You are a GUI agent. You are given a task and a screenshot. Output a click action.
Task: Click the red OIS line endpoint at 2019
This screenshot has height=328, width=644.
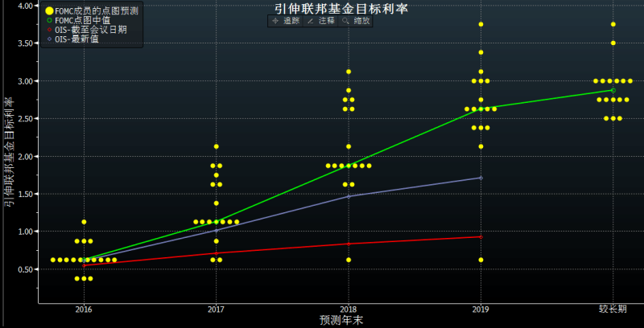pyautogui.click(x=481, y=236)
